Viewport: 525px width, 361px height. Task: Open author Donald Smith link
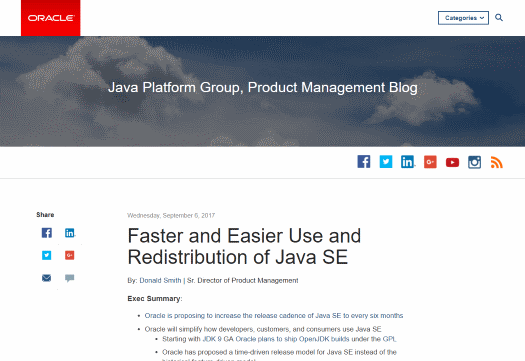[160, 280]
